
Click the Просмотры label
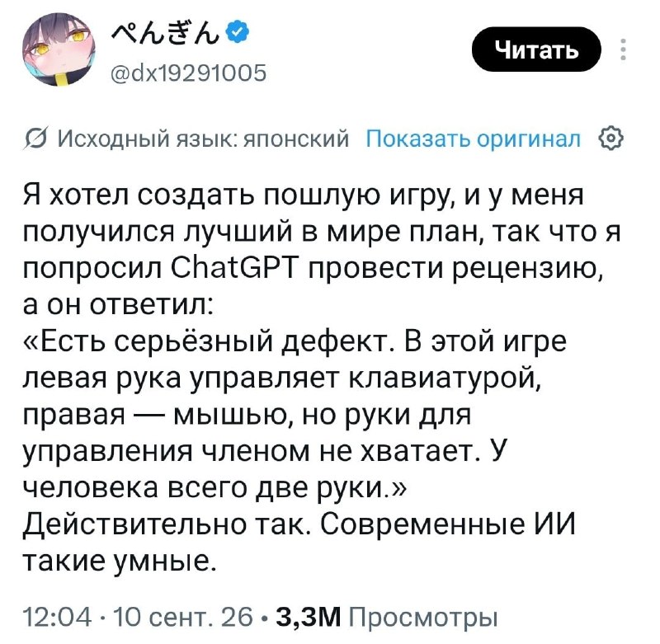point(423,618)
